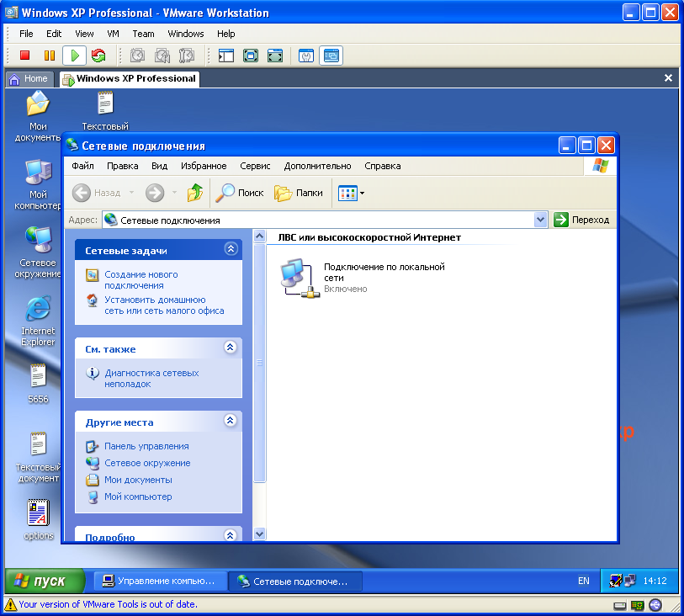The image size is (684, 616).
Task: Click Диагностика сетевых неполадок link
Action: coord(151,378)
